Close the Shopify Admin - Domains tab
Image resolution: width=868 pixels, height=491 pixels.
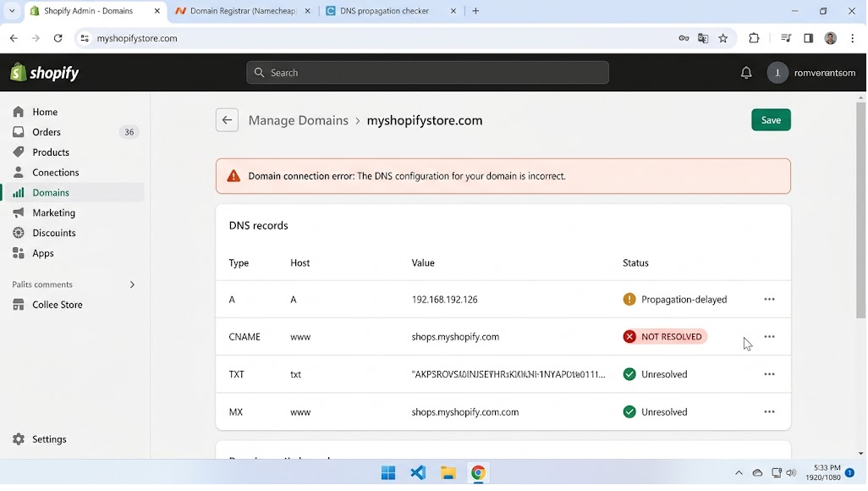pos(157,10)
